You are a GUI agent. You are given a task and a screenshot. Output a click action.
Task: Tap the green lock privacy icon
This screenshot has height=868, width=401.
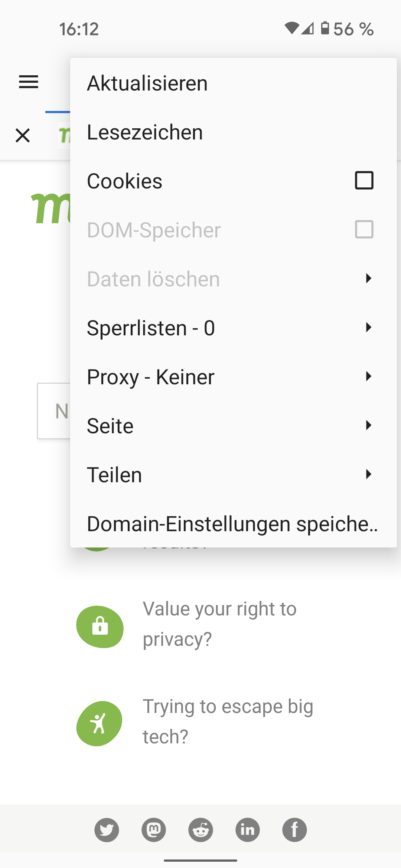click(100, 627)
